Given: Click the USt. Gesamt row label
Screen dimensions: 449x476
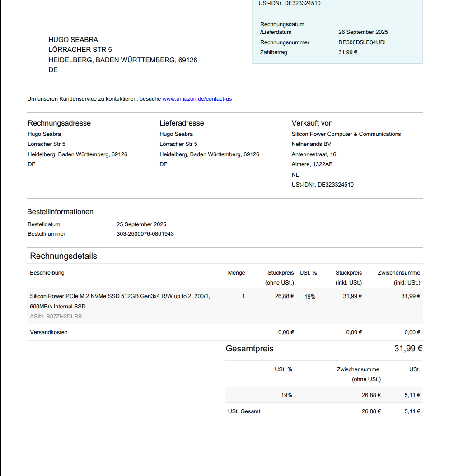Looking at the screenshot, I should click(244, 411).
